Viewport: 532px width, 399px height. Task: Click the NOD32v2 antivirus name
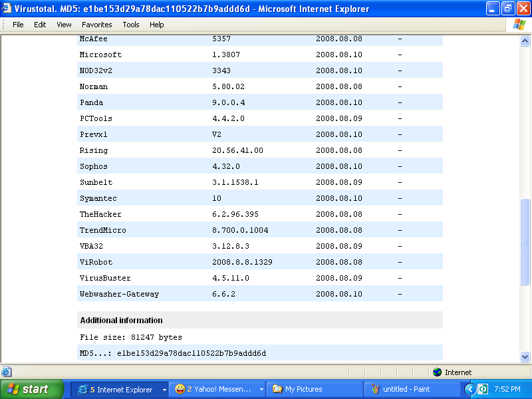coord(96,70)
